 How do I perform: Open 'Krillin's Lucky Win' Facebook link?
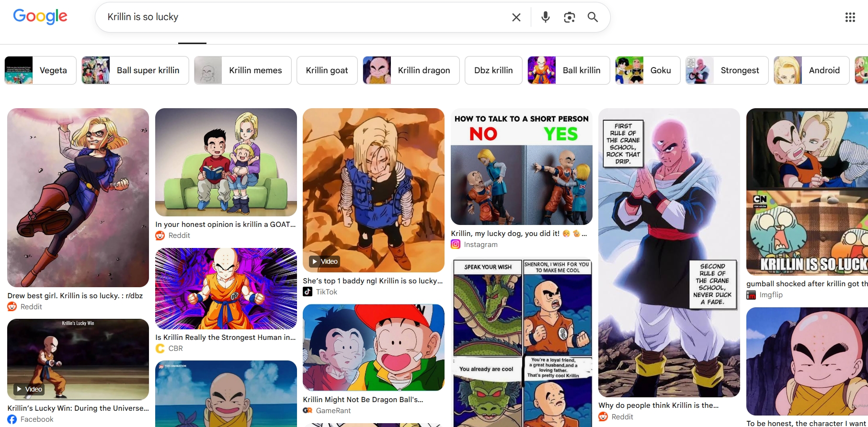(x=78, y=408)
